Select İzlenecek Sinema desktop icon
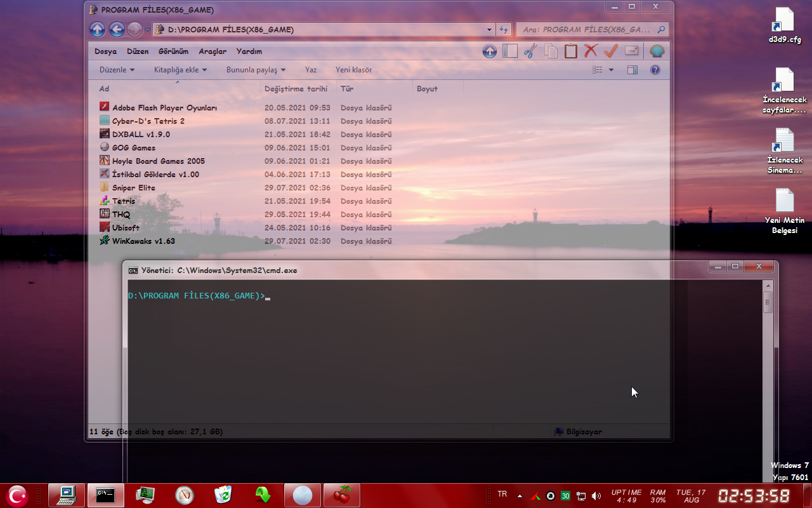 coord(785,151)
